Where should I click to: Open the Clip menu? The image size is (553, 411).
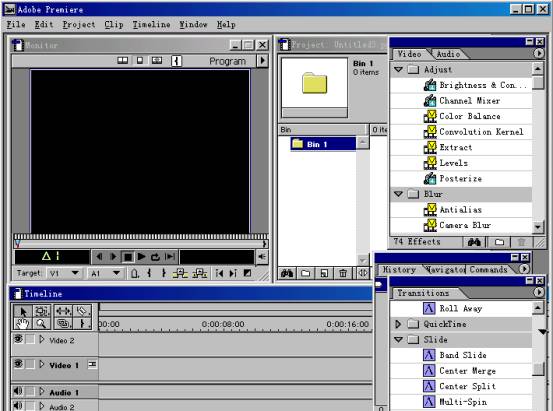(114, 24)
